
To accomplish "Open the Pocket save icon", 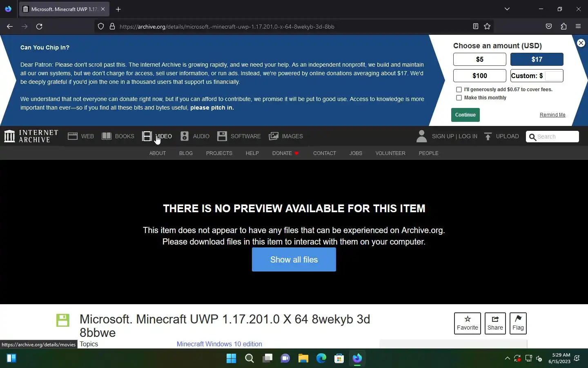I will point(549,27).
